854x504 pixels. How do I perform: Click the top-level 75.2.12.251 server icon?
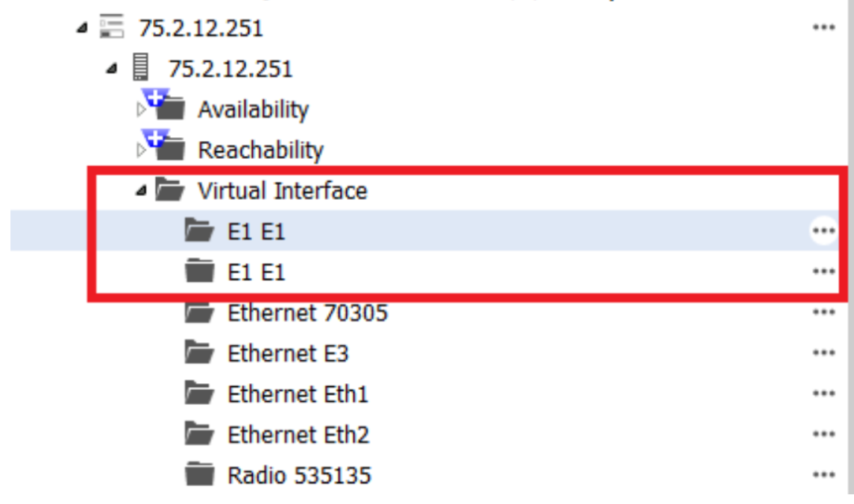click(x=112, y=29)
